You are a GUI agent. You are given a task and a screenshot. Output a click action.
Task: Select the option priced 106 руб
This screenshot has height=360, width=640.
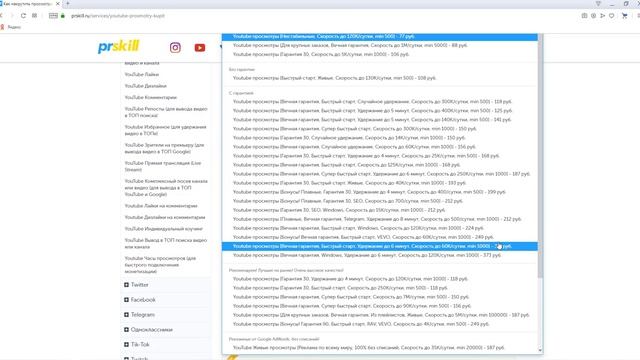click(380, 54)
